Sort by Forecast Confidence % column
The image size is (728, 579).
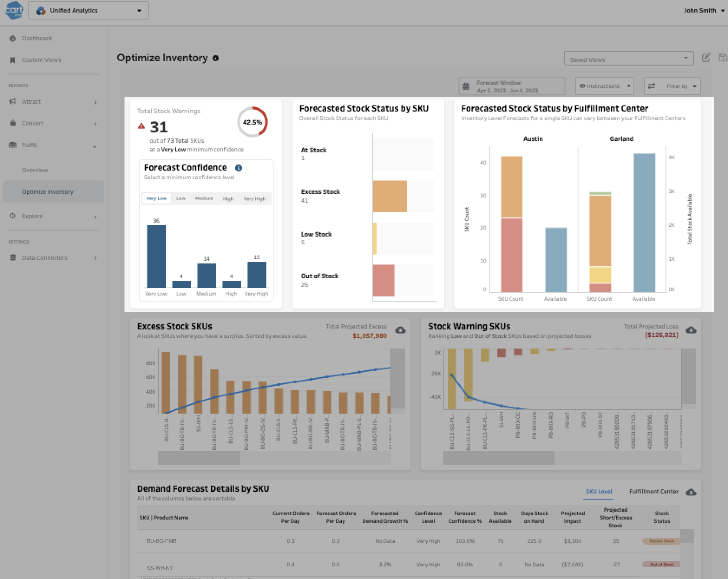click(465, 517)
